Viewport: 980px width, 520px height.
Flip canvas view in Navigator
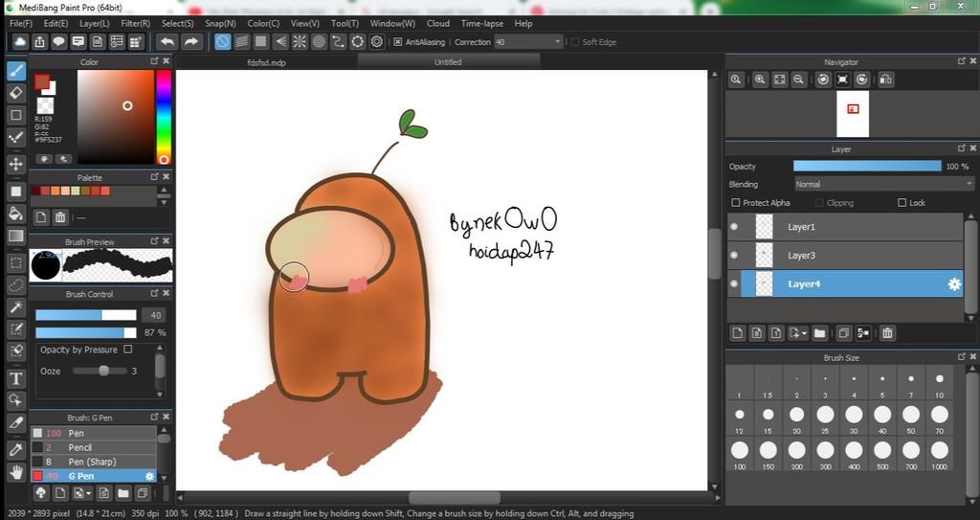coord(885,79)
